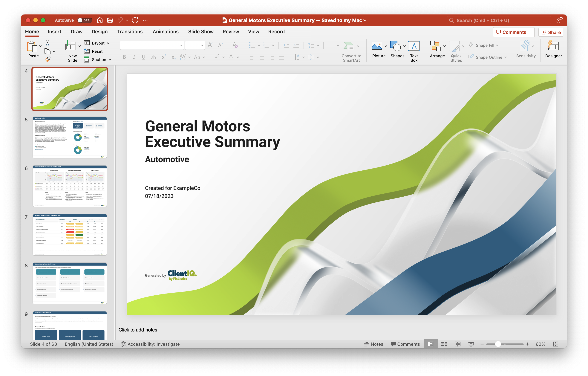The image size is (588, 376).
Task: Click Comments in the status bar
Action: pos(405,344)
